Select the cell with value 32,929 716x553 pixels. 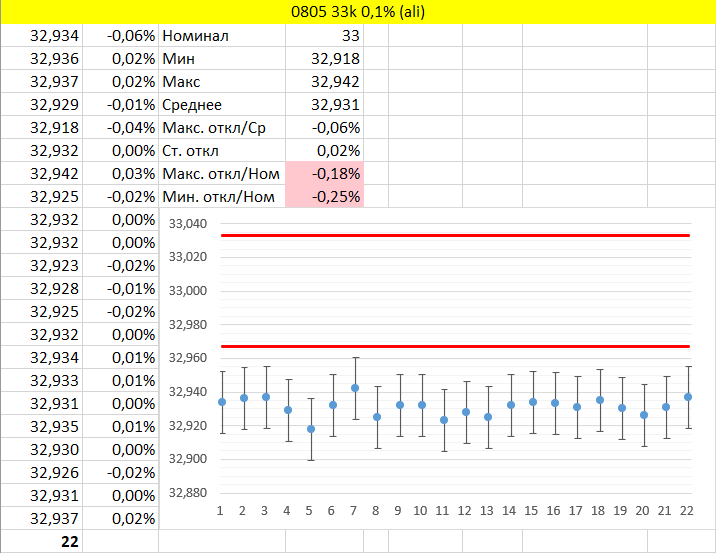[x=41, y=105]
